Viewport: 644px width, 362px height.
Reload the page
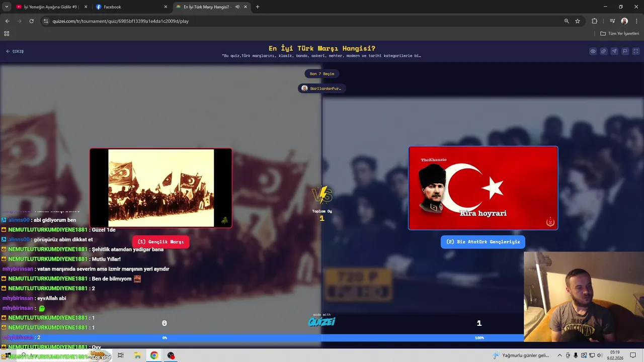point(31,21)
